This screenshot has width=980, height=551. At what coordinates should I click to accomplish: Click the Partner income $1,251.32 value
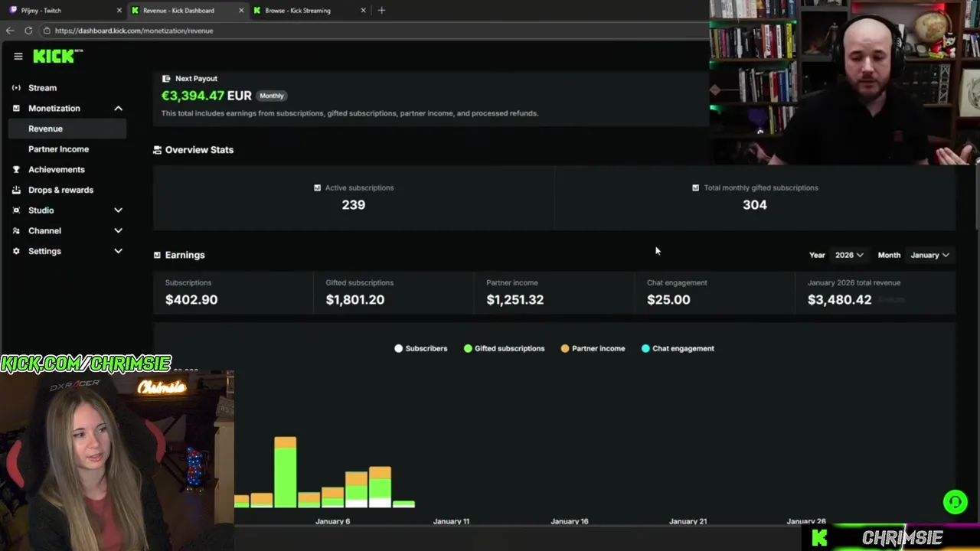click(x=515, y=300)
